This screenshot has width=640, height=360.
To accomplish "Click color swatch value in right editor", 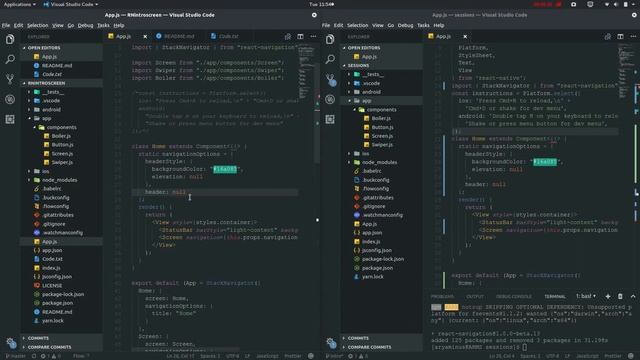I will (x=545, y=162).
